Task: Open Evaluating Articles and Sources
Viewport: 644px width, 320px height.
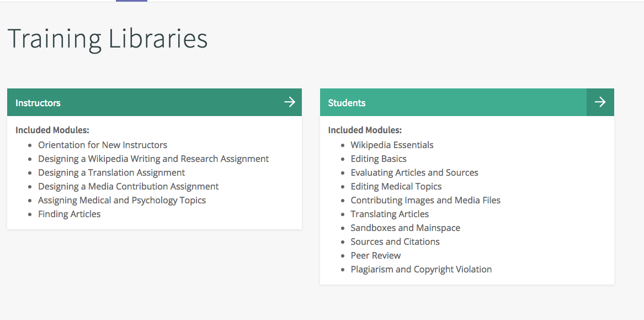Action: pos(414,172)
